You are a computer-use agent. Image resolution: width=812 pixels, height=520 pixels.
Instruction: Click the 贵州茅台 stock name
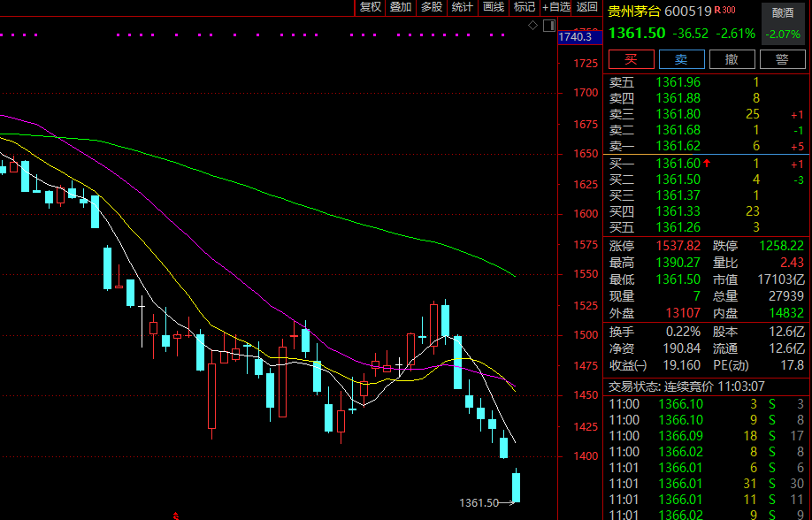tap(634, 11)
